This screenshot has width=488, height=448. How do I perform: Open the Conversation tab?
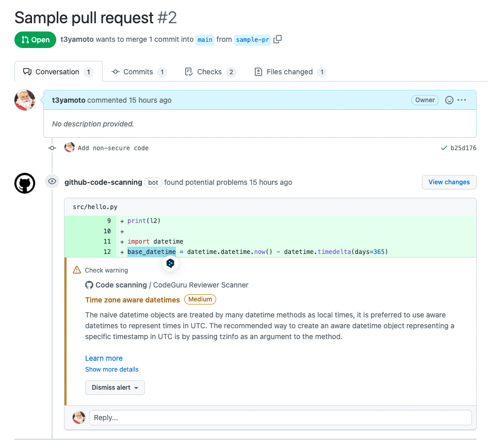coord(58,72)
